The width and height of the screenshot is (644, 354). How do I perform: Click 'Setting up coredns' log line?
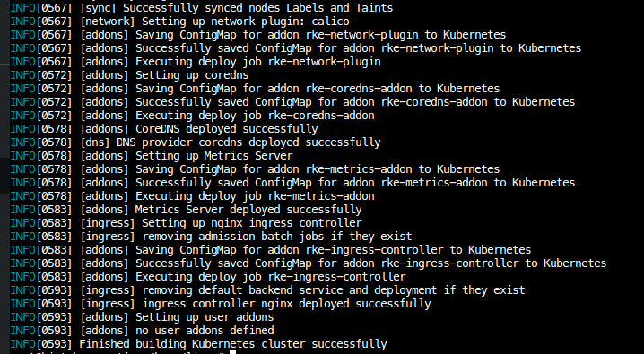(192, 75)
